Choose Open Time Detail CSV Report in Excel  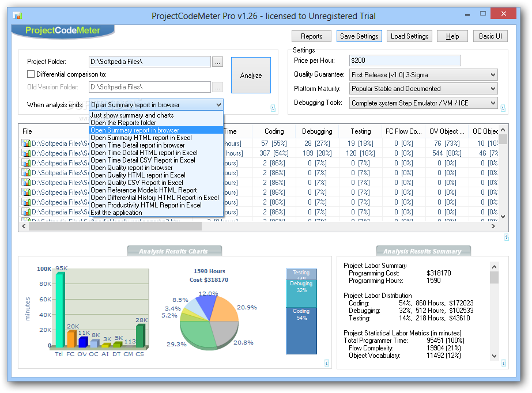156,160
